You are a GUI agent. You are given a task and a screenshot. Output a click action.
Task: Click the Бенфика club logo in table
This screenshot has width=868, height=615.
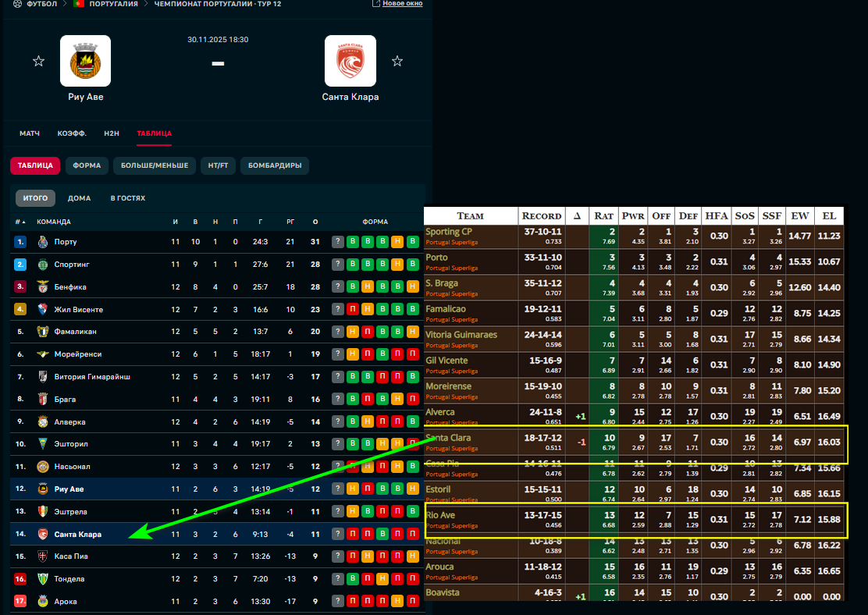(44, 287)
